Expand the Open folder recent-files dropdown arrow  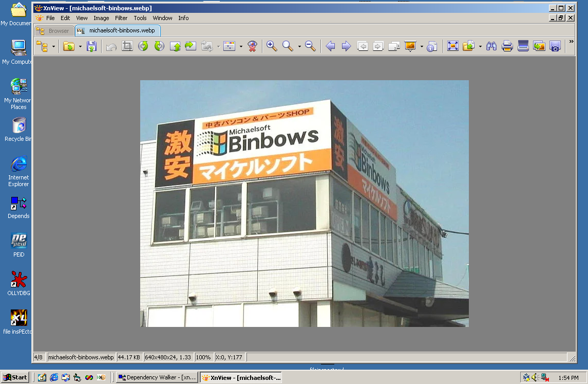tap(80, 47)
